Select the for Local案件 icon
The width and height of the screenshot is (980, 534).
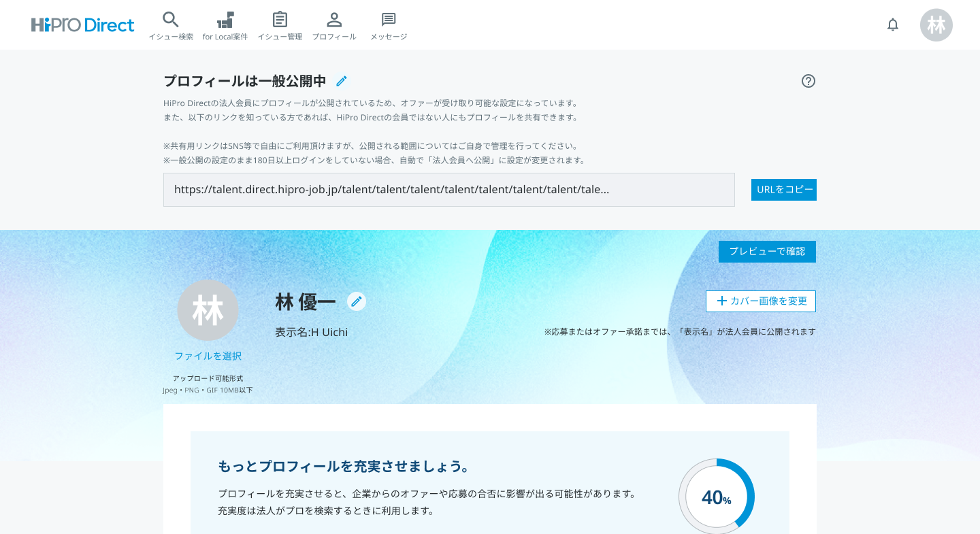click(x=225, y=20)
